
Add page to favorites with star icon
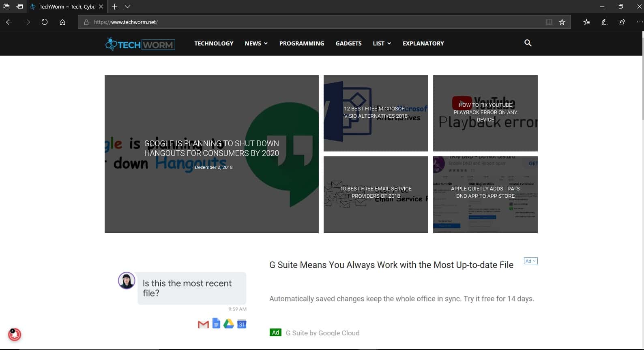point(562,22)
